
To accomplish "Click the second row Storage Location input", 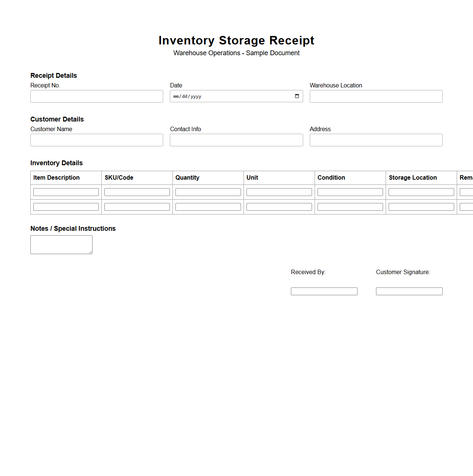I will [421, 207].
